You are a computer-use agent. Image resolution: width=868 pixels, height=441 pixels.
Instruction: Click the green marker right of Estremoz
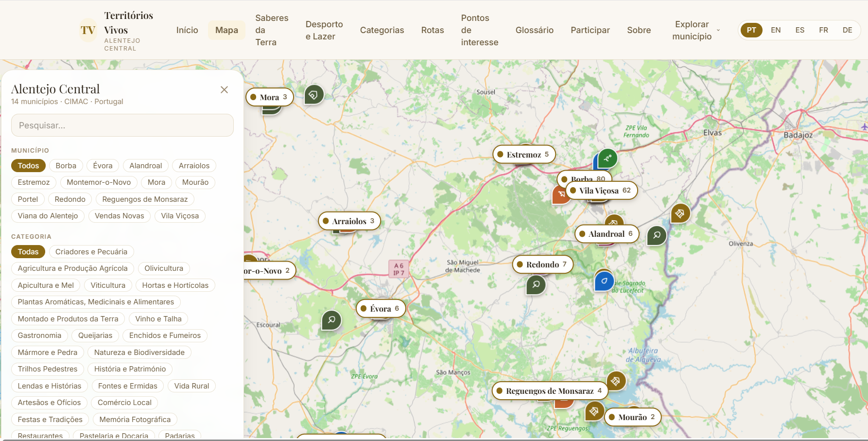click(x=608, y=158)
